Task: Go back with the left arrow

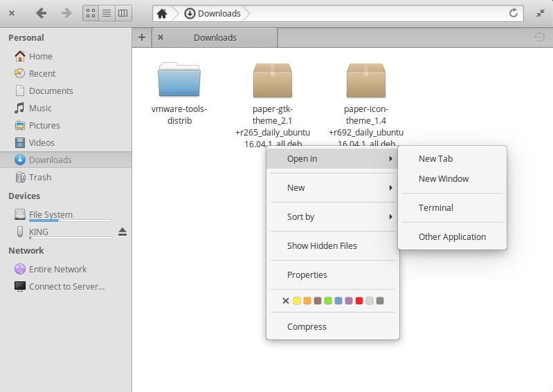Action: 42,13
